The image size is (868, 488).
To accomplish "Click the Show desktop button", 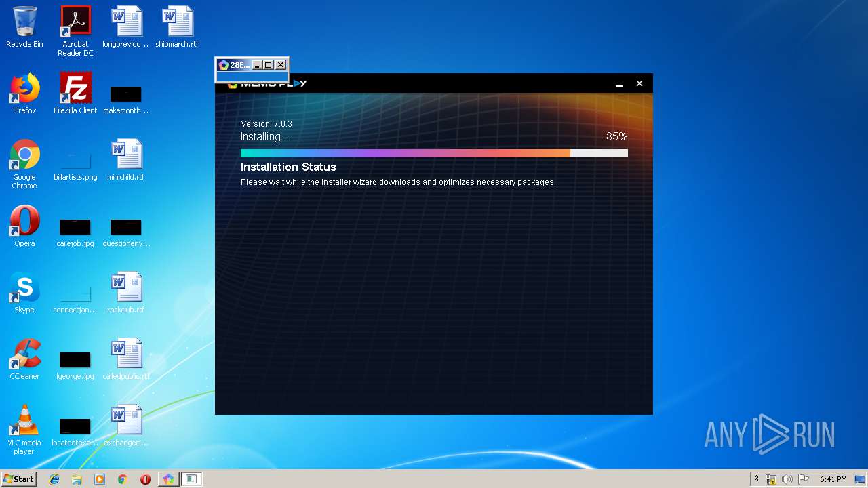I will pyautogui.click(x=861, y=479).
